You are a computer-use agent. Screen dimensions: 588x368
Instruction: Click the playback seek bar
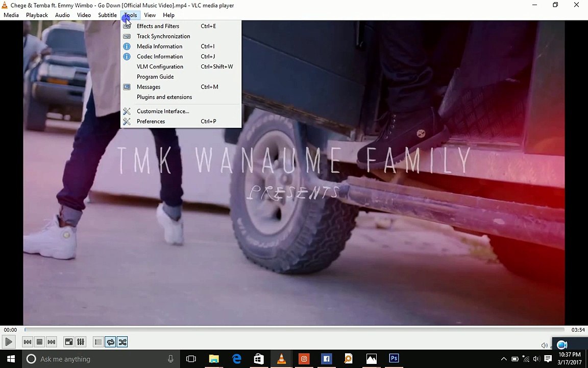(295, 330)
